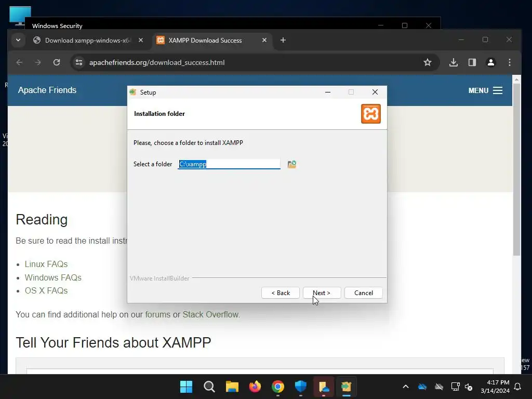Image resolution: width=532 pixels, height=399 pixels.
Task: Open the folder browse icon in Setup
Action: [x=292, y=164]
